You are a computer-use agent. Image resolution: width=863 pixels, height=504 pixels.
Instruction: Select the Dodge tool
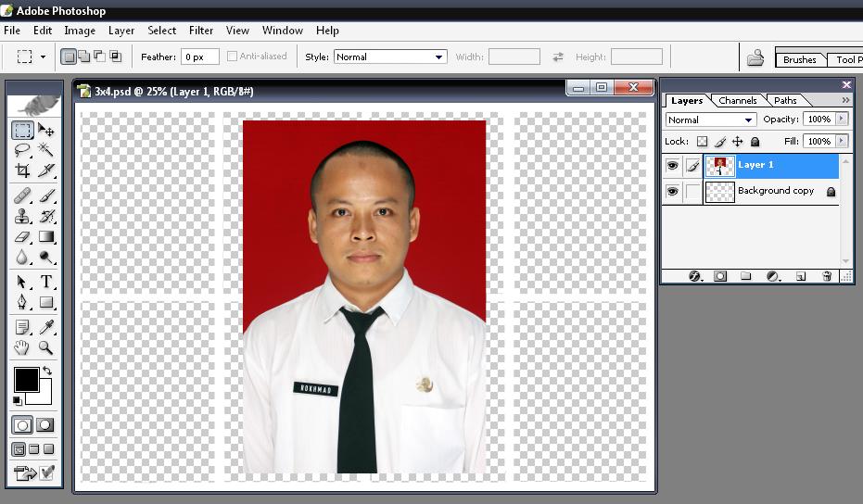46,258
